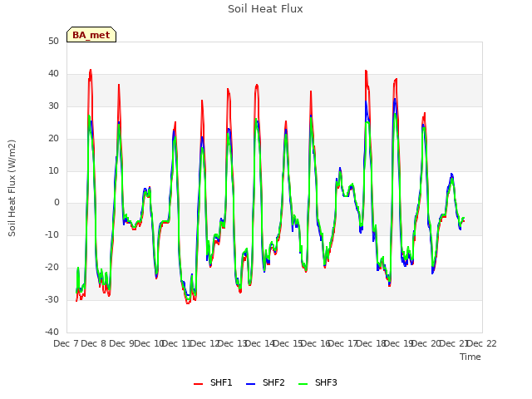Click the Dec 14 x-axis tick label
The width and height of the screenshot is (532, 399).
coord(260,343)
